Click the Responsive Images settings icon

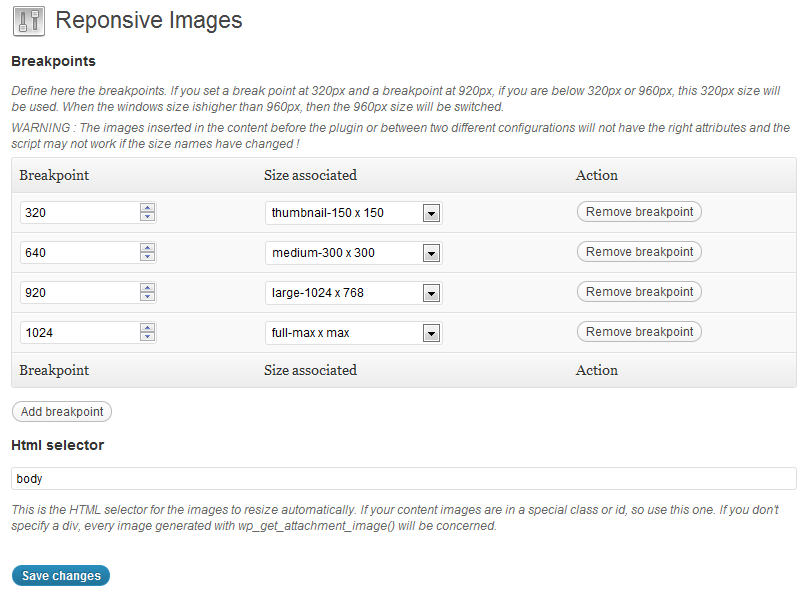(x=29, y=21)
